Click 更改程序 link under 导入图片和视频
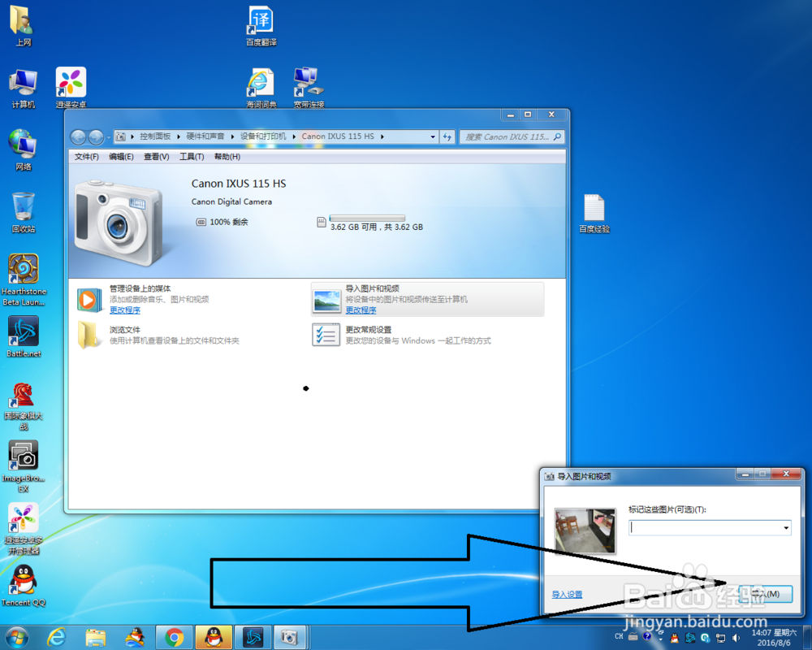The height and width of the screenshot is (650, 812). pyautogui.click(x=361, y=310)
